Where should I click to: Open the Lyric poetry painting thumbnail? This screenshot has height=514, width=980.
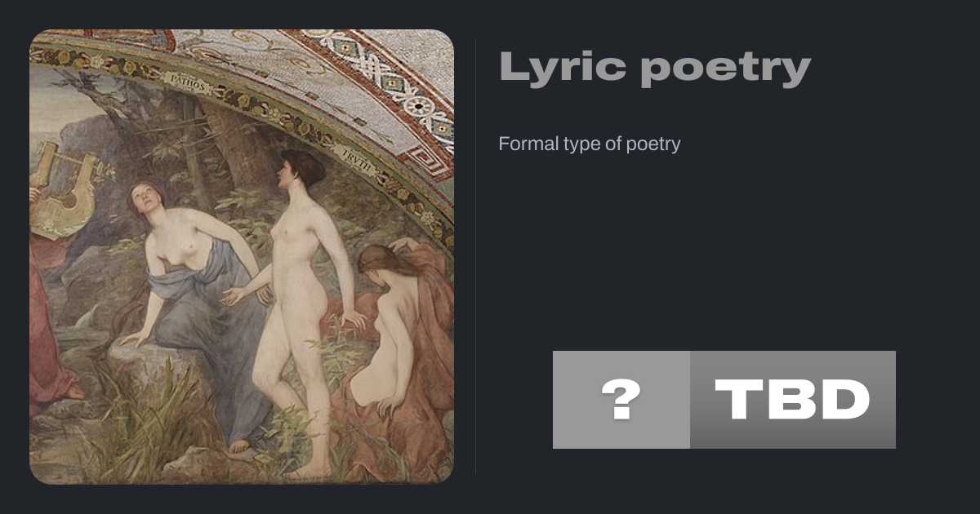click(242, 257)
